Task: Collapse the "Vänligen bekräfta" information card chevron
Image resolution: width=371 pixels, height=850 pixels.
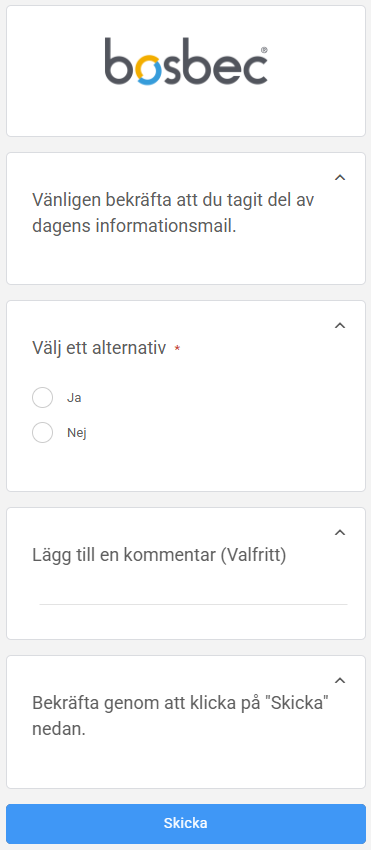Action: pos(340,177)
